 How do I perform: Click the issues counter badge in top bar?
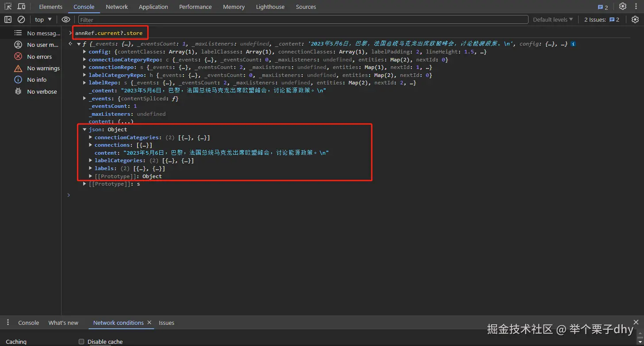(x=603, y=7)
